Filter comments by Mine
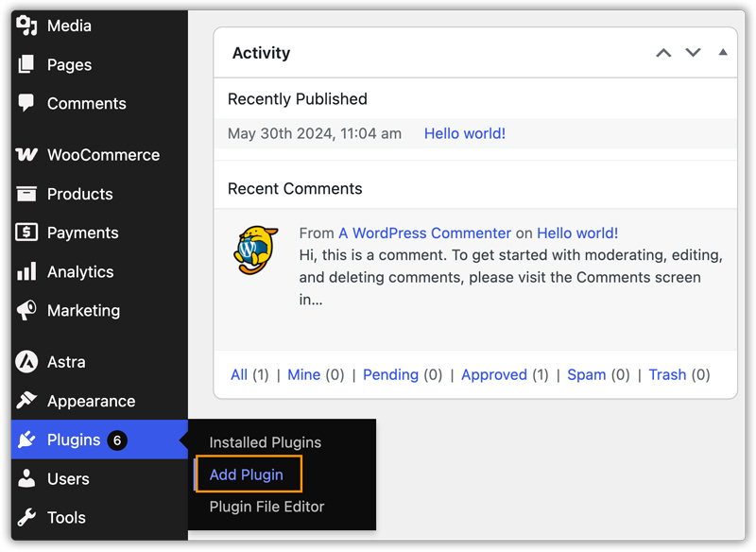 point(303,374)
